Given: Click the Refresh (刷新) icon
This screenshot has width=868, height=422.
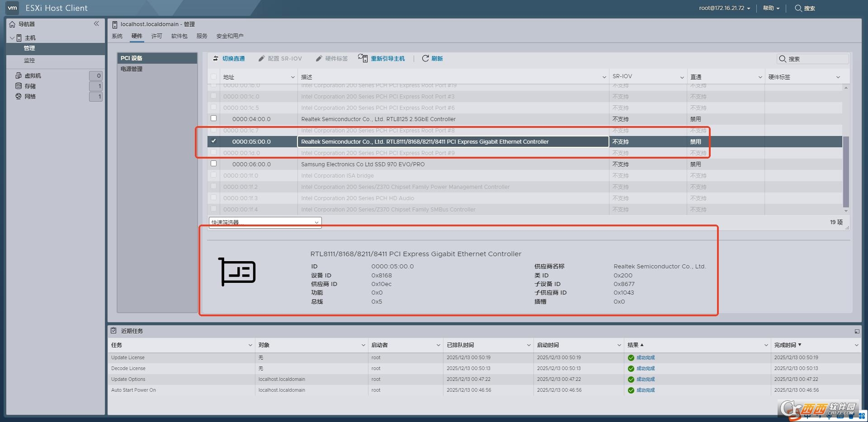Looking at the screenshot, I should pyautogui.click(x=425, y=58).
